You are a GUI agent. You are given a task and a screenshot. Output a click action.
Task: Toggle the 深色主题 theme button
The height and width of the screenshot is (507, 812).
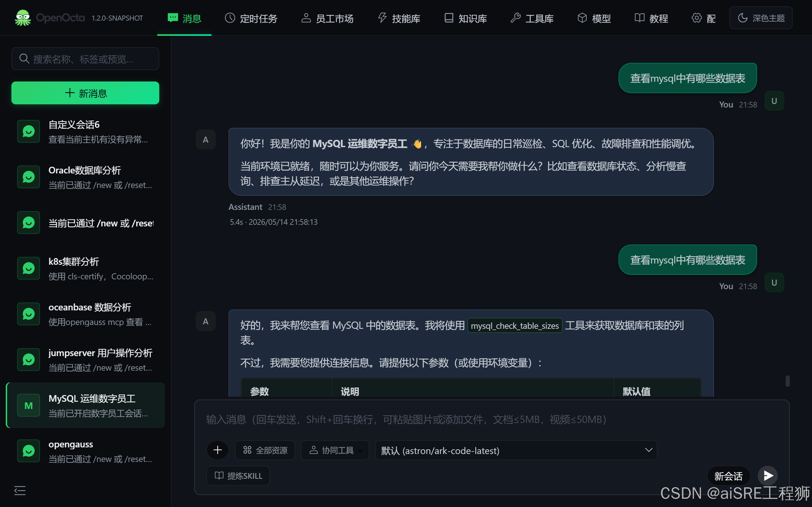[761, 18]
